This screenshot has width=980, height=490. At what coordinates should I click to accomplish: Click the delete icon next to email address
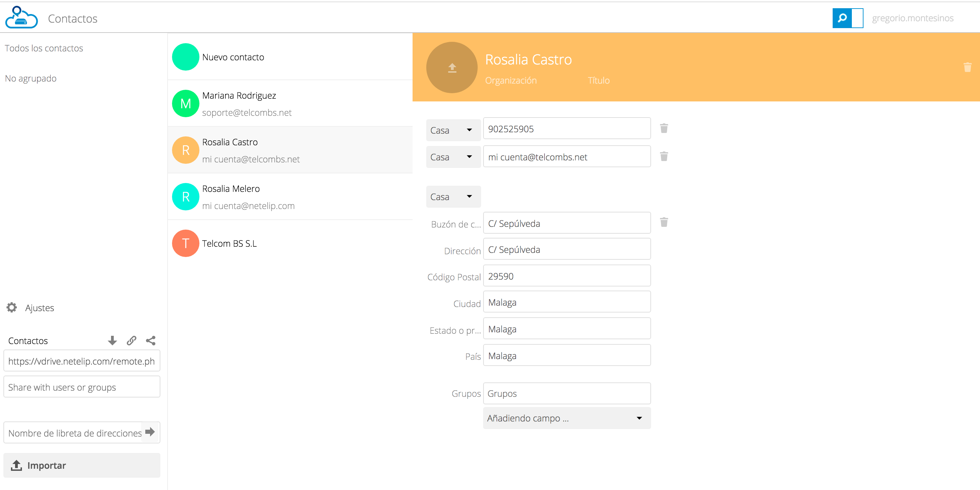click(x=664, y=156)
